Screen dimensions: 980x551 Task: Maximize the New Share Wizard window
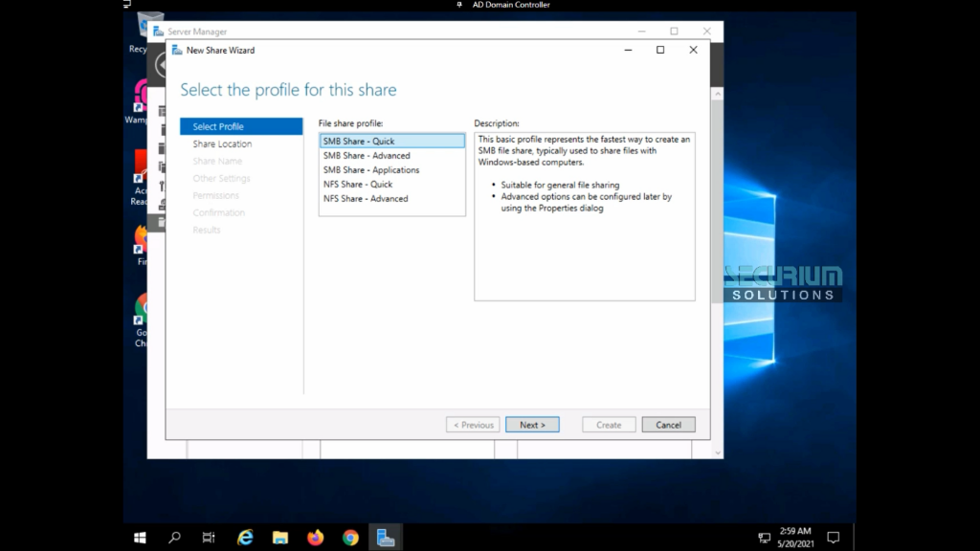click(660, 50)
